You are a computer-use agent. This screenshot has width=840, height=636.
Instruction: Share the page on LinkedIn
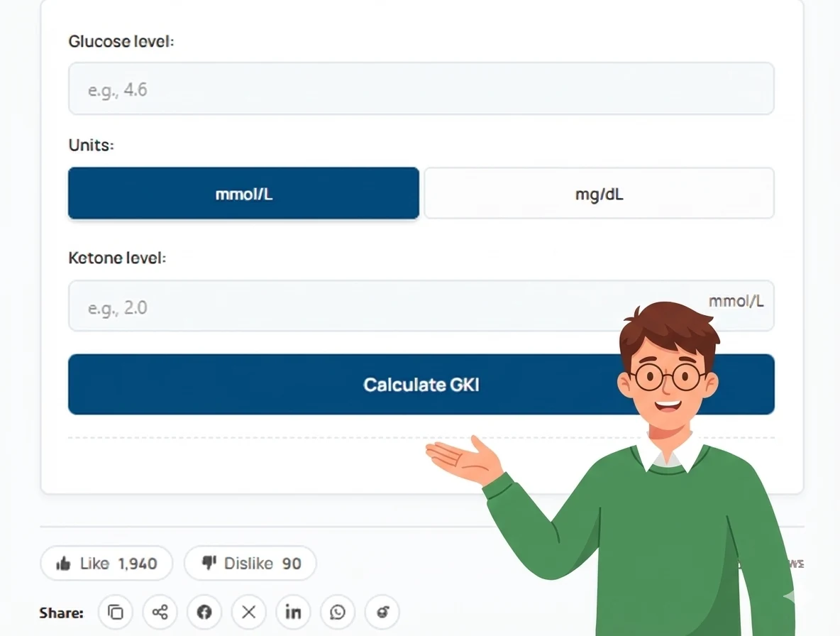293,612
